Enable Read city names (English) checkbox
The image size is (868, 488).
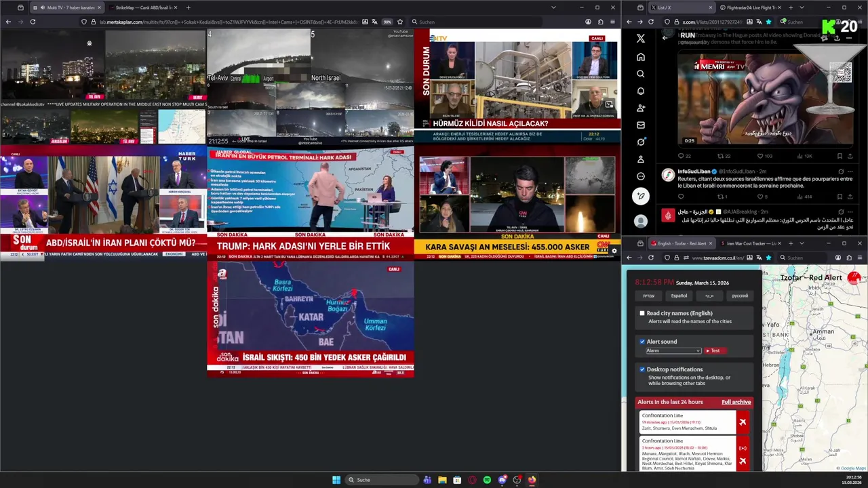(x=642, y=313)
